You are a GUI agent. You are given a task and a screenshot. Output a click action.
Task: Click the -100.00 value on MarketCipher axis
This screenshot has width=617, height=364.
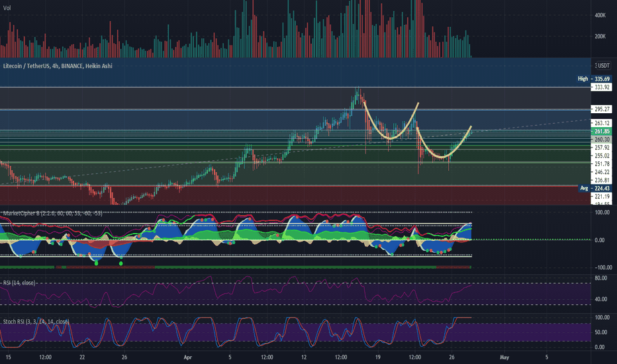tap(603, 267)
